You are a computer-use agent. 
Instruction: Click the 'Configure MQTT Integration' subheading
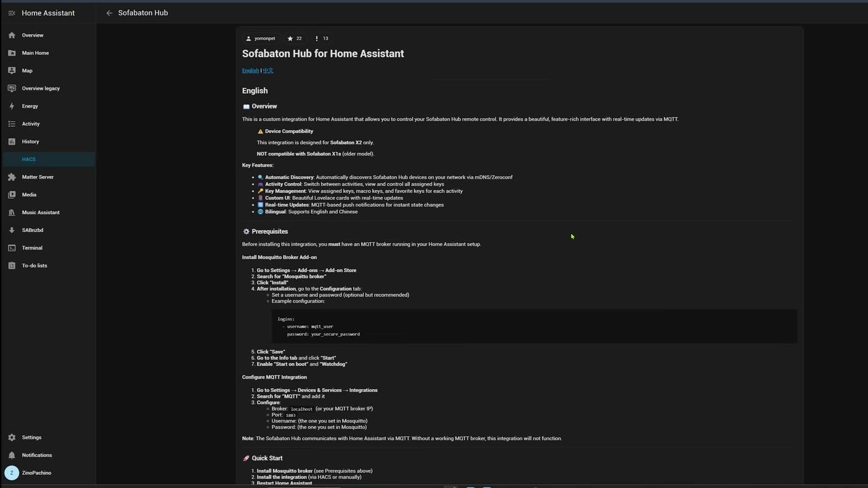275,377
